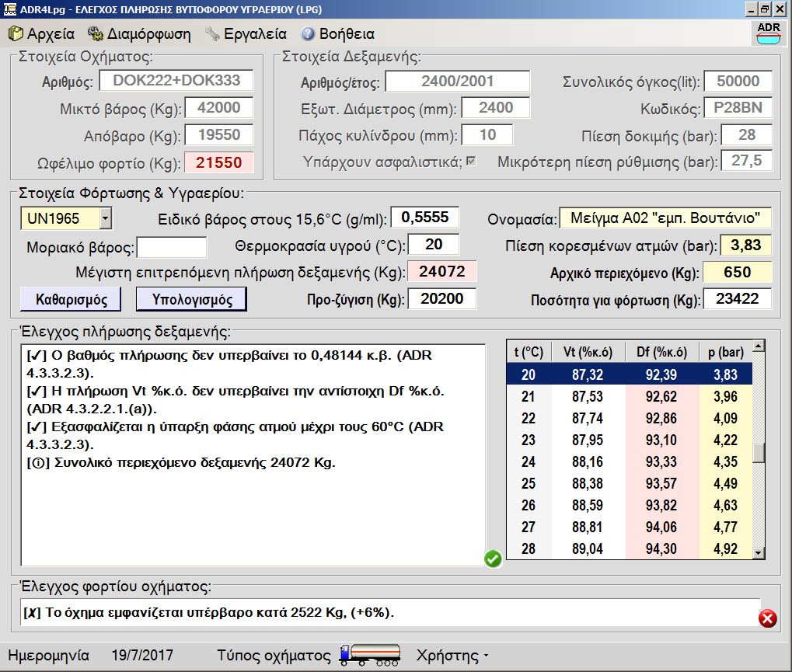Click the Πάχος κυλίνδρου field 10
The width and height of the screenshot is (792, 672).
click(487, 135)
